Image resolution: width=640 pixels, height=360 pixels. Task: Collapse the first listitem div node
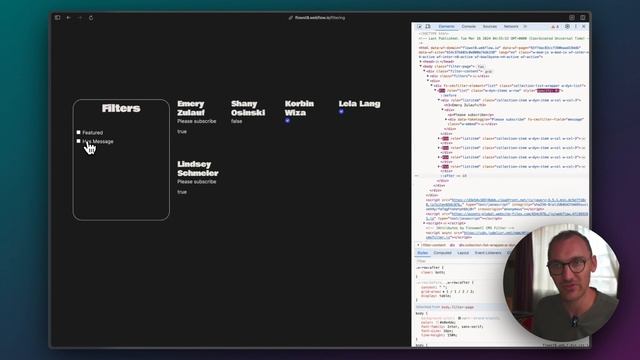click(439, 100)
